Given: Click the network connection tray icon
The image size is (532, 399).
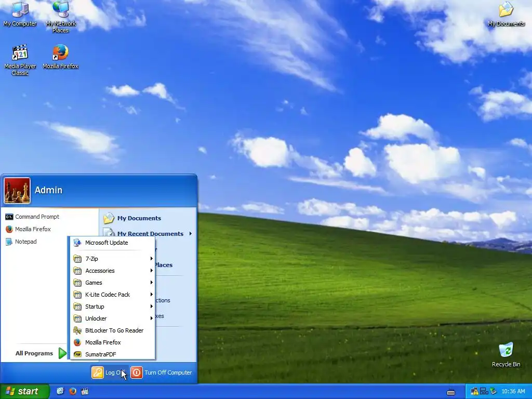Looking at the screenshot, I should (484, 392).
